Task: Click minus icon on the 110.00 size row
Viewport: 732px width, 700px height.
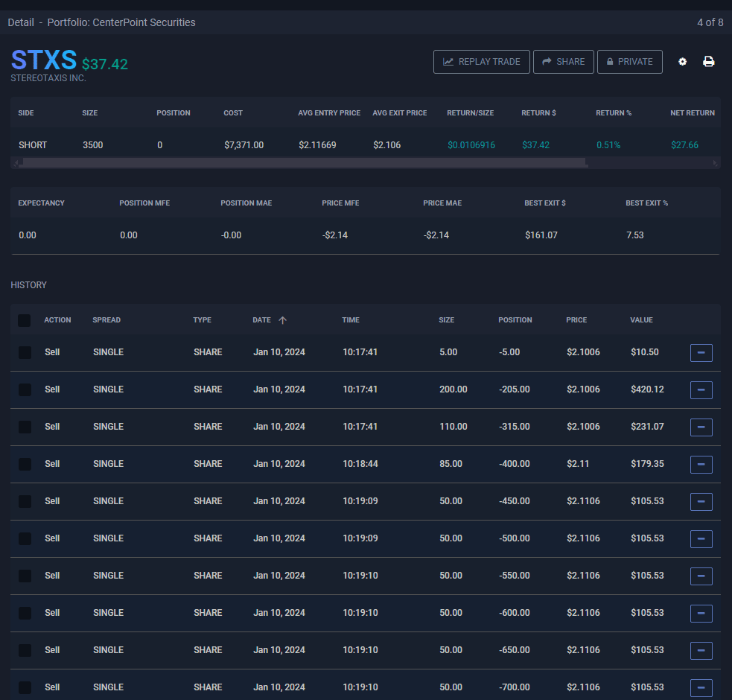Action: click(701, 427)
